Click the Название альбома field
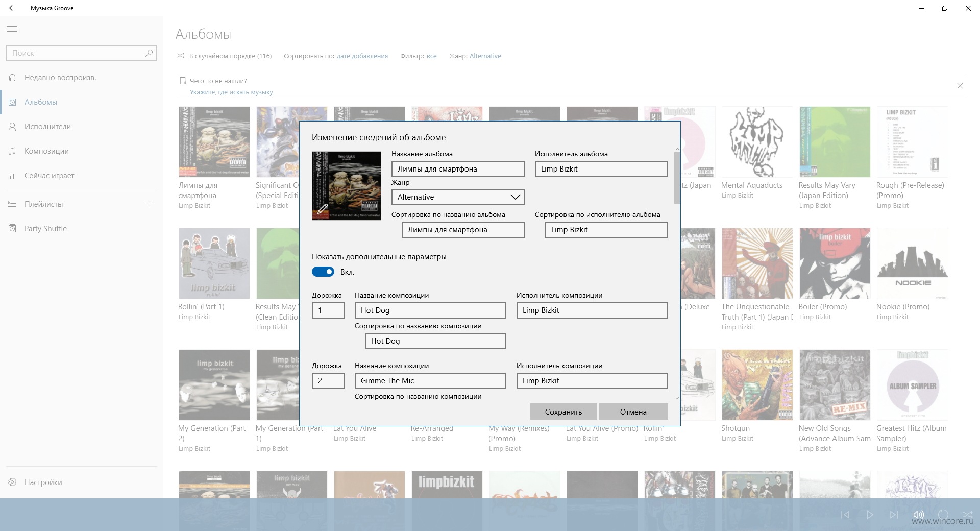Image resolution: width=980 pixels, height=531 pixels. point(458,169)
